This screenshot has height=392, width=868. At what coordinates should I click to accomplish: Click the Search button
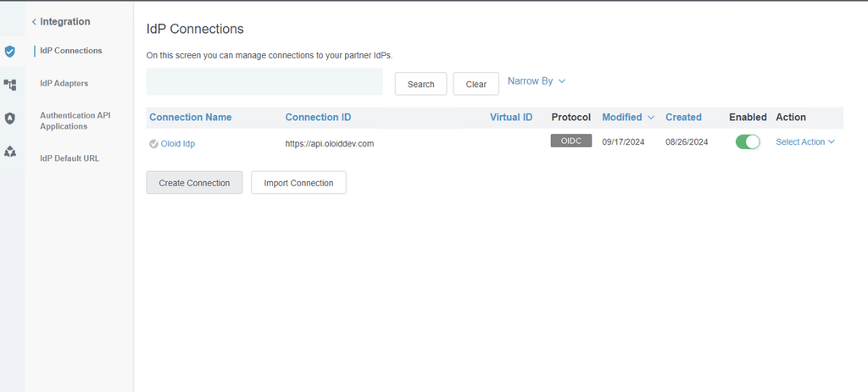[x=420, y=84]
